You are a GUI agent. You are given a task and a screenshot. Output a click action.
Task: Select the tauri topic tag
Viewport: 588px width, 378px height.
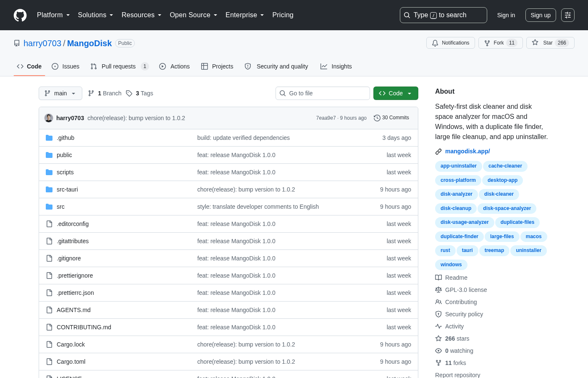tap(467, 250)
